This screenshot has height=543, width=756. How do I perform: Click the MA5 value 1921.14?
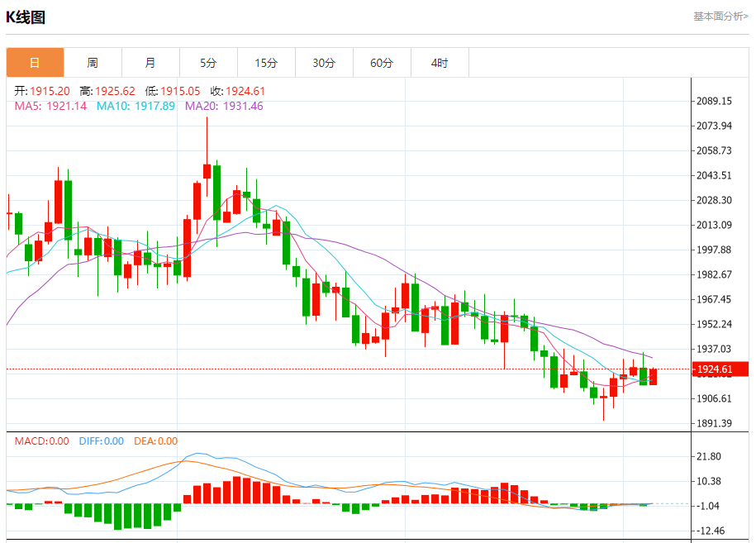click(x=67, y=106)
